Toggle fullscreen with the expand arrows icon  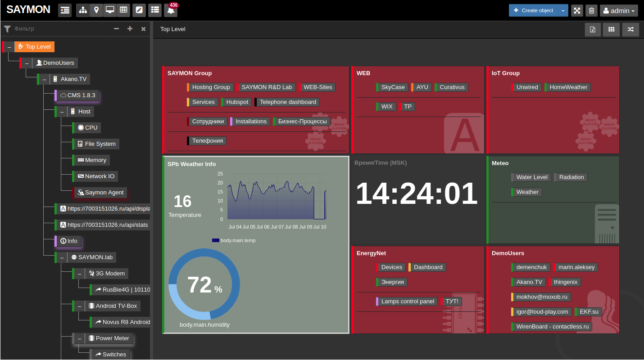577,10
